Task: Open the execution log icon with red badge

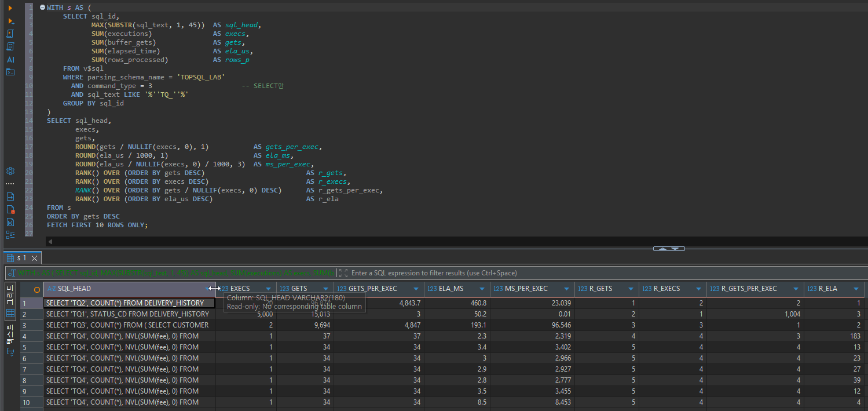Action: tap(10, 209)
